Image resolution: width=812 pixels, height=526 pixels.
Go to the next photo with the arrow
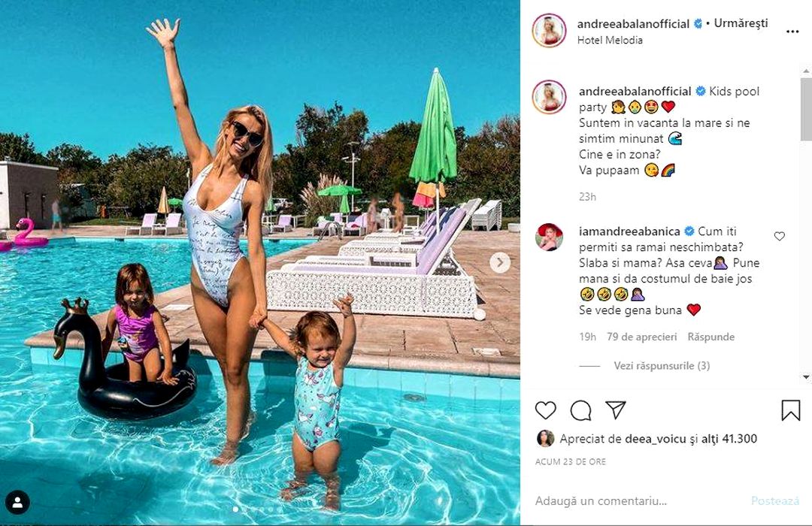500,262
